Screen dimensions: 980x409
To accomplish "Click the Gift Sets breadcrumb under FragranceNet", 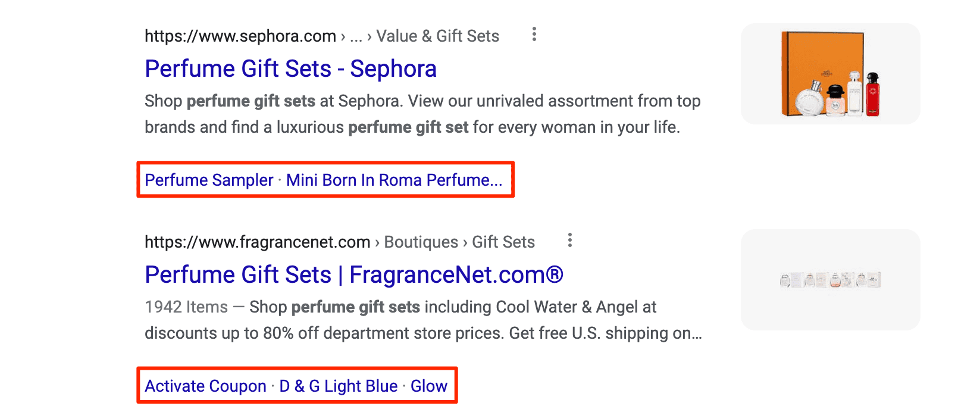I will point(503,242).
